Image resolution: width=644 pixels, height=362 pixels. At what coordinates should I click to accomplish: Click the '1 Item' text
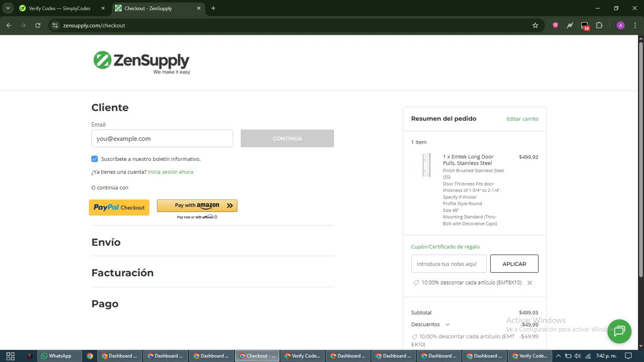[419, 142]
